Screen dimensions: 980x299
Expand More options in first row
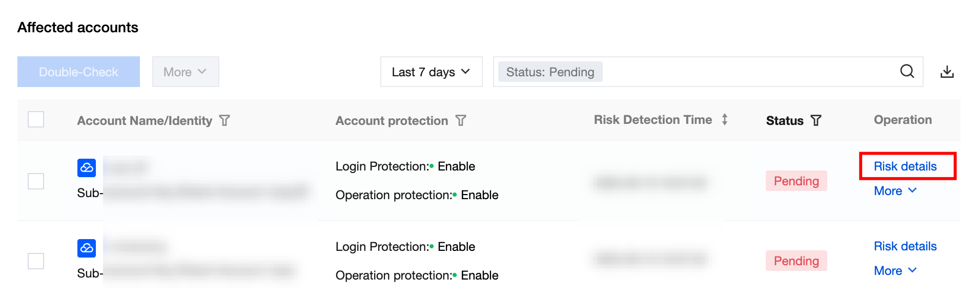coord(895,191)
